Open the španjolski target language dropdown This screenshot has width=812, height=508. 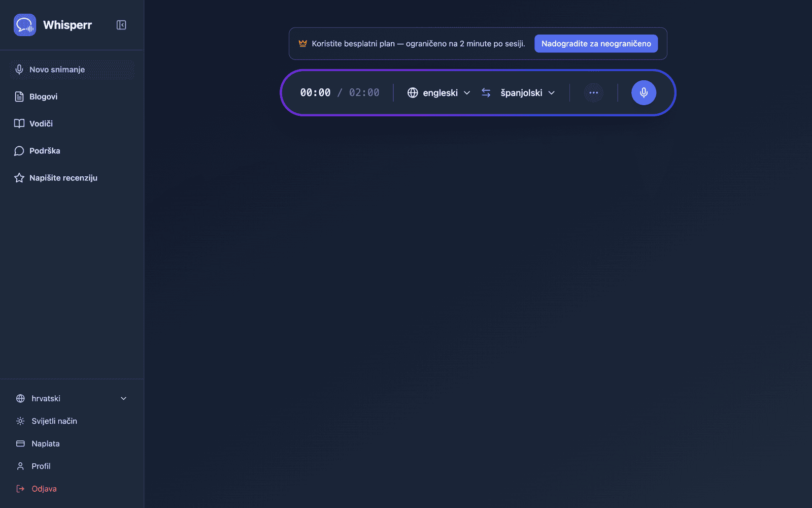tap(528, 92)
